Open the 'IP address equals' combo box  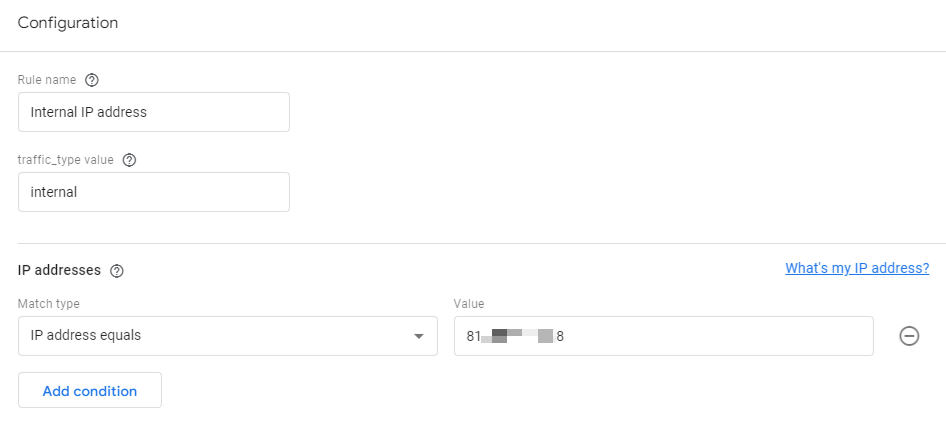click(x=228, y=336)
